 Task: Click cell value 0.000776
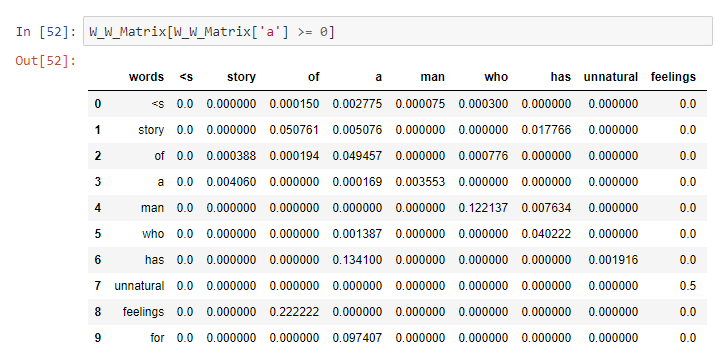click(x=483, y=156)
